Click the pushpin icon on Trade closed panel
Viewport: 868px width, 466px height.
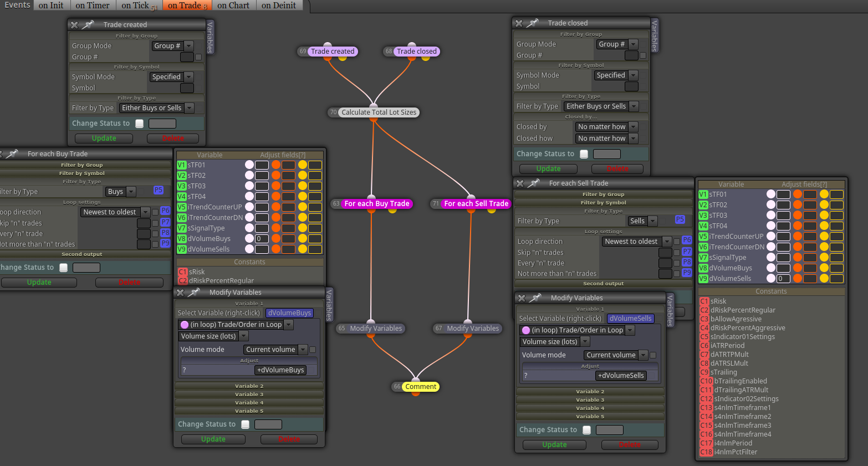coord(533,23)
